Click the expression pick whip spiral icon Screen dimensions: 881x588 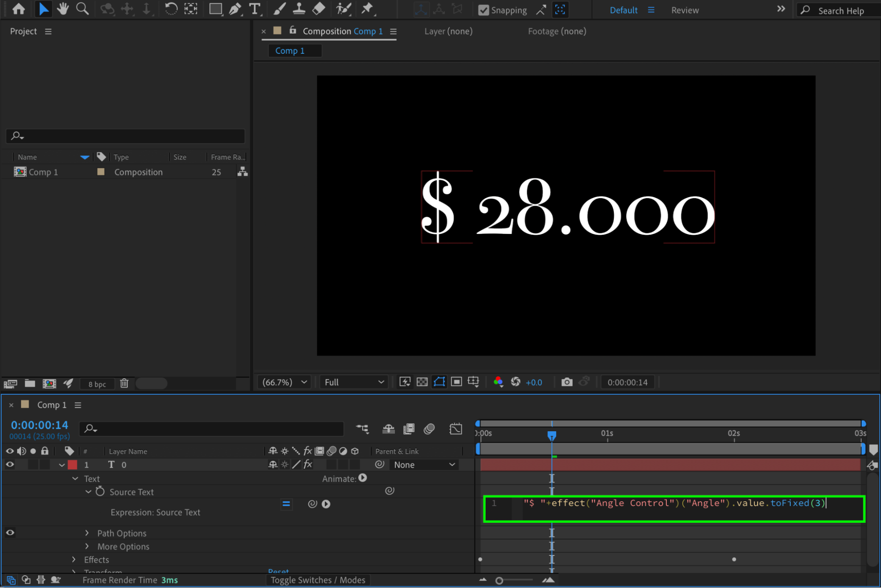[x=312, y=504]
